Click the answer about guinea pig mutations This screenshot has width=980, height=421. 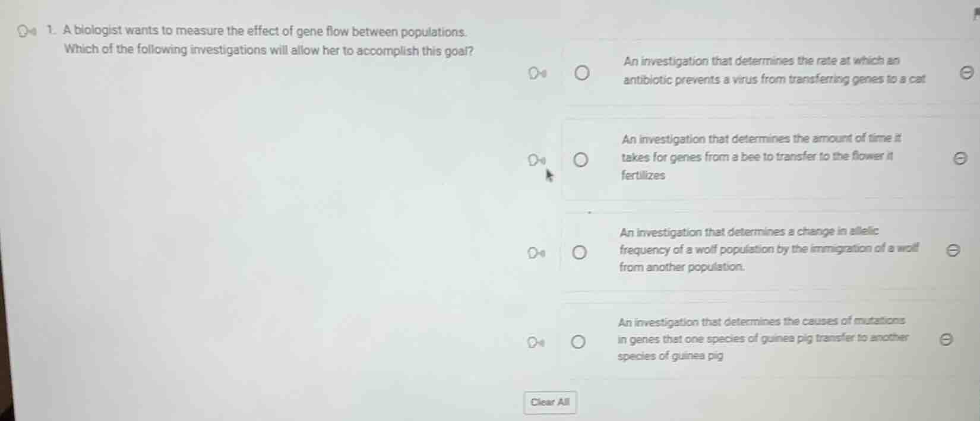point(761,340)
